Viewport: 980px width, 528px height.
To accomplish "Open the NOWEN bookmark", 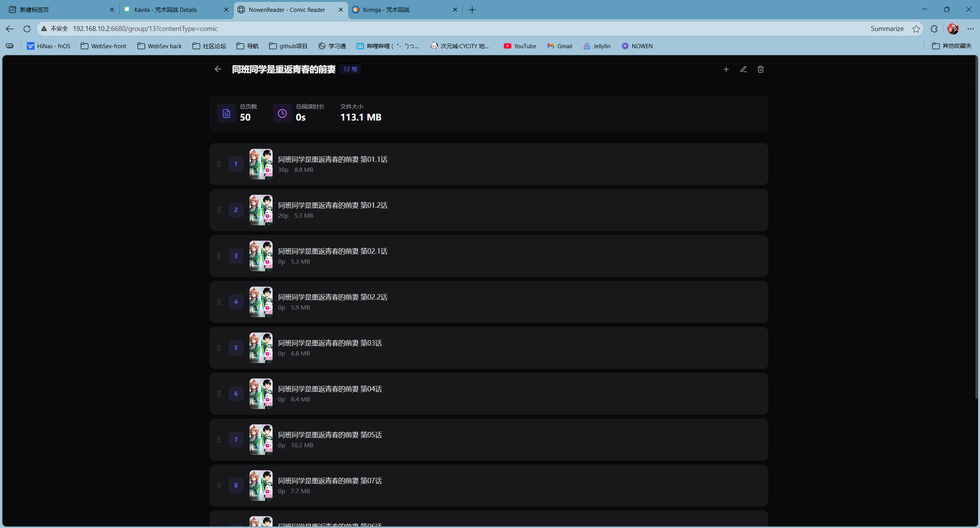I will tap(637, 46).
